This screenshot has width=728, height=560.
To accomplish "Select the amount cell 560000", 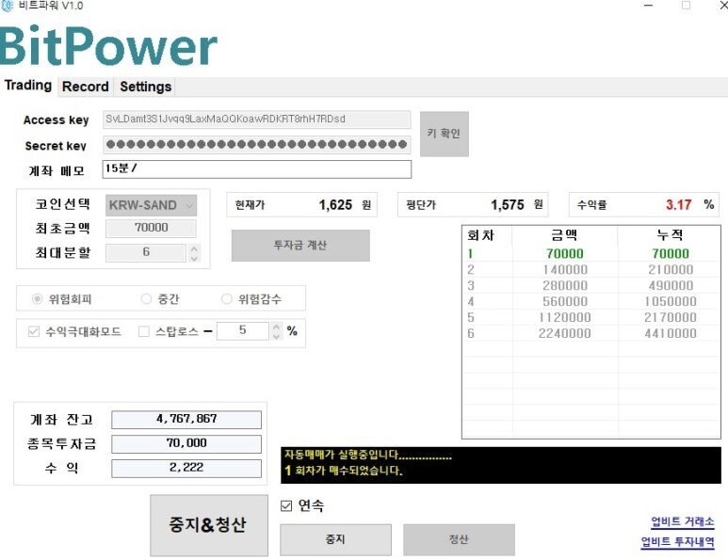I will coord(564,301).
